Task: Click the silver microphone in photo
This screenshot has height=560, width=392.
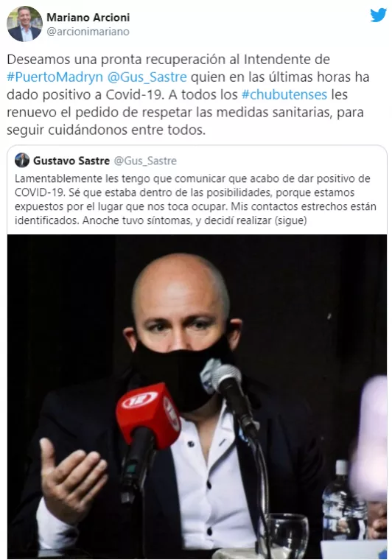Action: point(227,380)
